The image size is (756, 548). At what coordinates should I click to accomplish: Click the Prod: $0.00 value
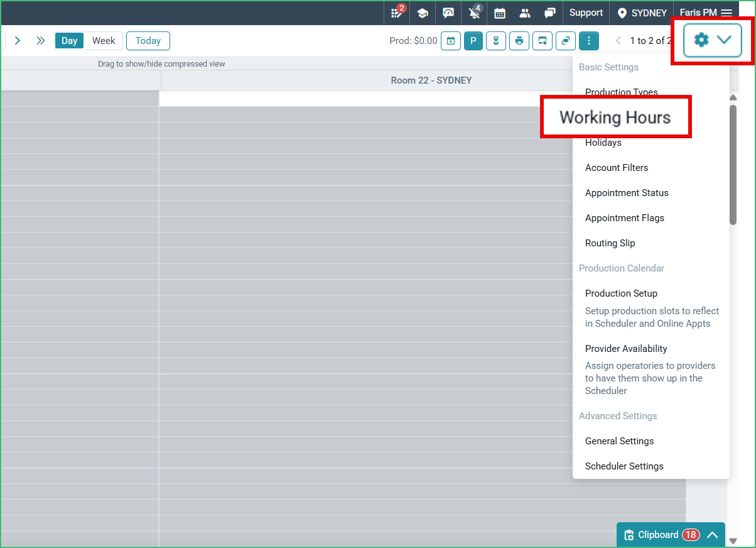pos(413,41)
